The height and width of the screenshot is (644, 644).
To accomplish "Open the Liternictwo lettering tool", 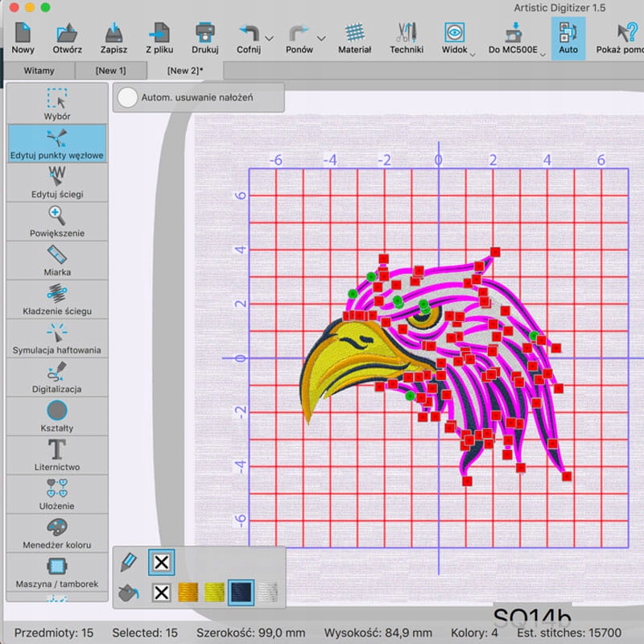I will [x=57, y=455].
